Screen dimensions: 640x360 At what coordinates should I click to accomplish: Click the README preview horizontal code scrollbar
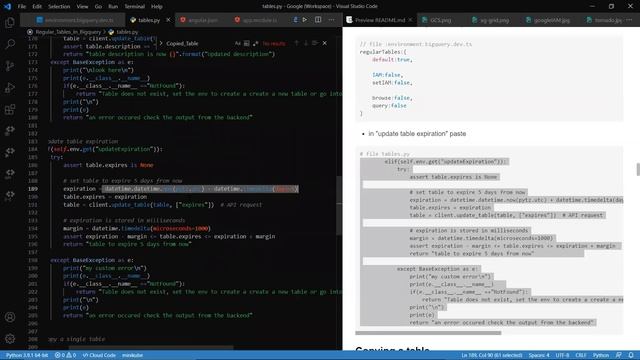click(428, 333)
